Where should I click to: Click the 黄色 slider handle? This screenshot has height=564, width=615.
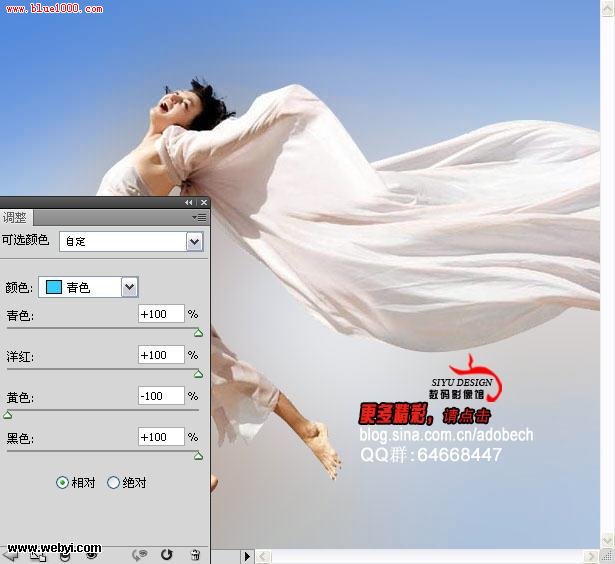coord(7,415)
